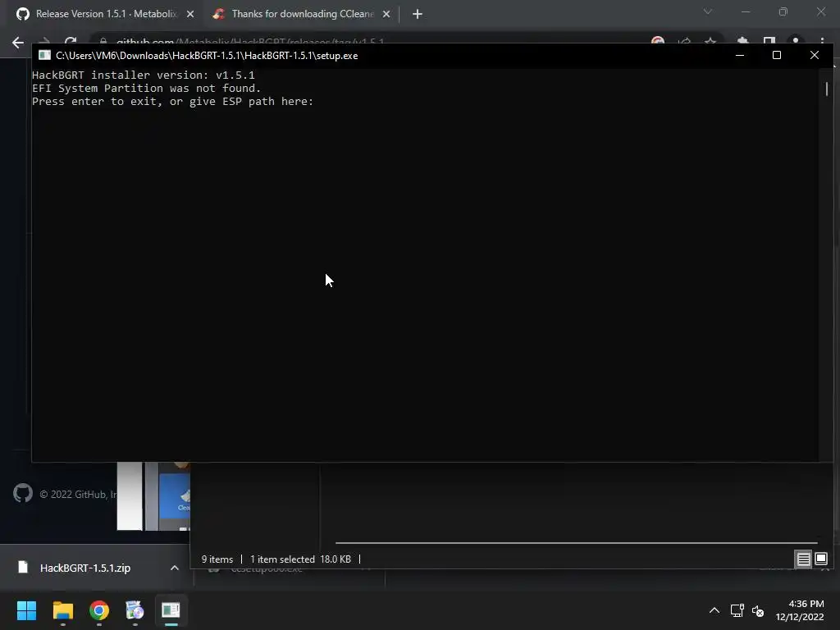
Task: Click the GitHub logo in page footer
Action: click(22, 493)
